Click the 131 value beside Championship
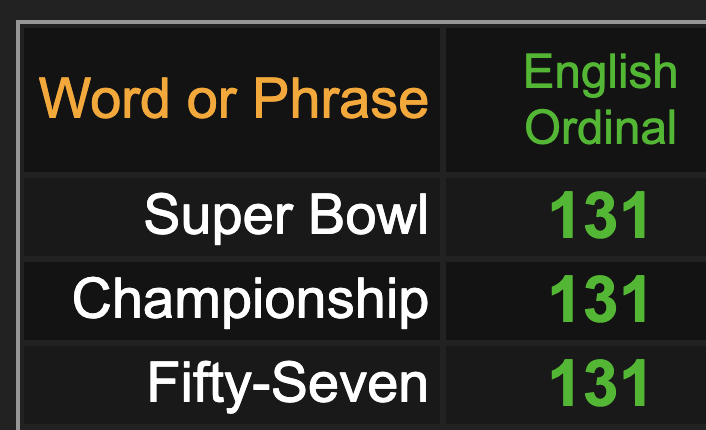The height and width of the screenshot is (430, 706). pos(599,299)
